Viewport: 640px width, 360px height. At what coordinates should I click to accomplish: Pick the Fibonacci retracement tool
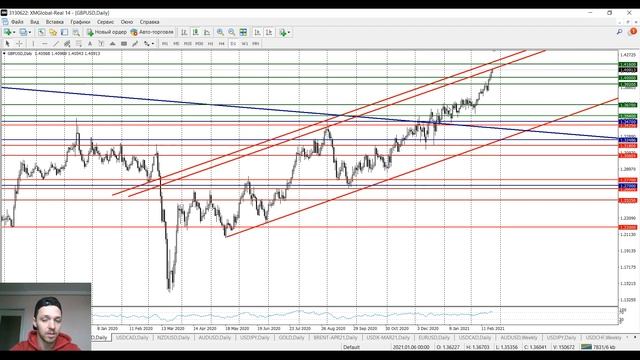pyautogui.click(x=79, y=44)
